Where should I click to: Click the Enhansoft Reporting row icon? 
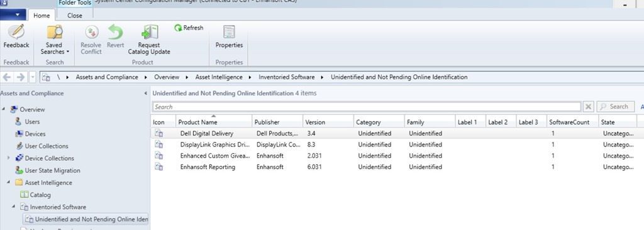click(159, 167)
